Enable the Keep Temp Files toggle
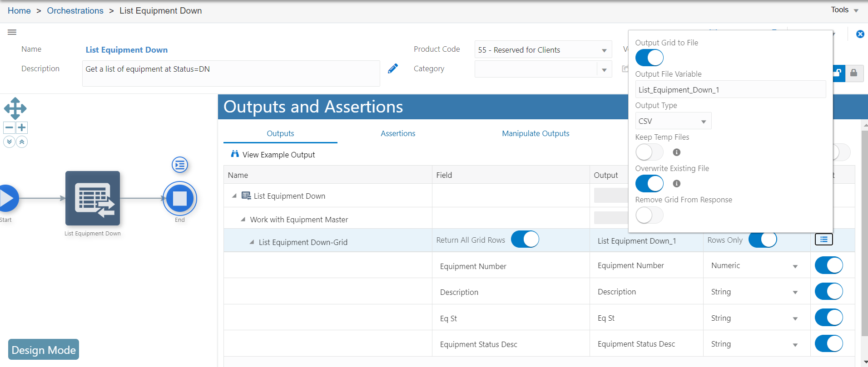This screenshot has height=367, width=868. click(x=649, y=152)
